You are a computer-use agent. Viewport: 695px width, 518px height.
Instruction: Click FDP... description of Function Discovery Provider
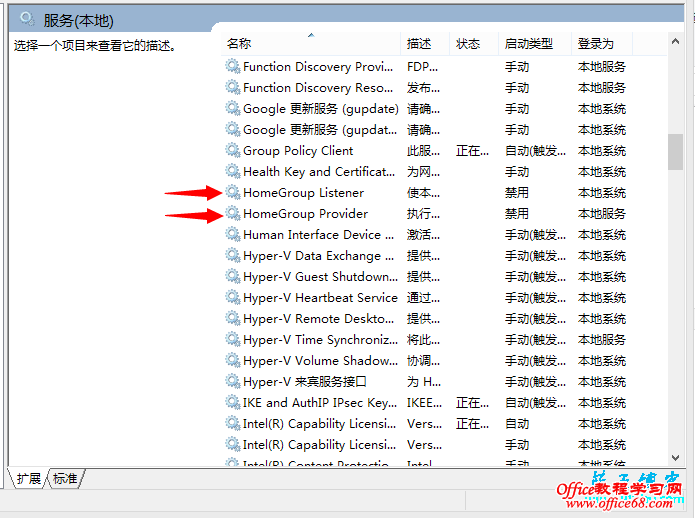coord(422,66)
